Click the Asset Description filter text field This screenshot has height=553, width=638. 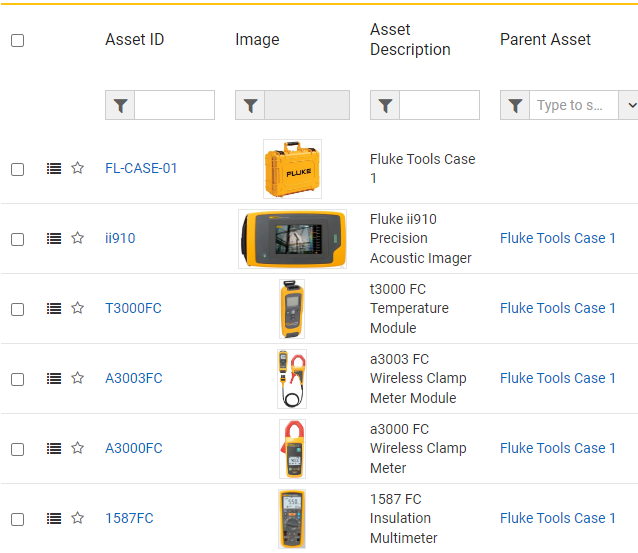439,105
